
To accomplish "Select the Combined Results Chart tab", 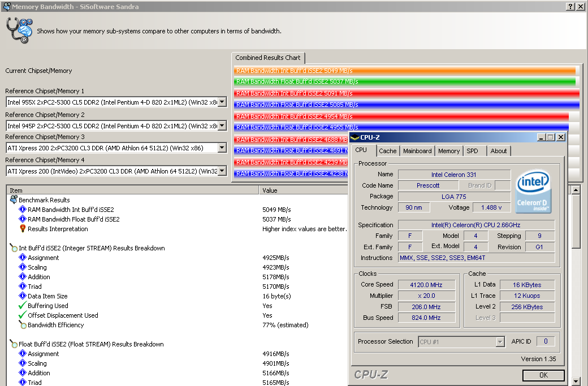I will click(x=268, y=58).
